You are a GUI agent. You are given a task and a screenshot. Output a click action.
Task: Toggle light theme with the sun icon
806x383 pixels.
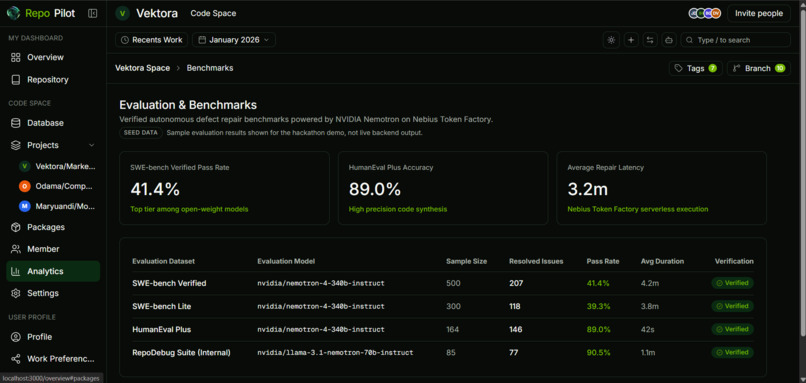pyautogui.click(x=611, y=40)
